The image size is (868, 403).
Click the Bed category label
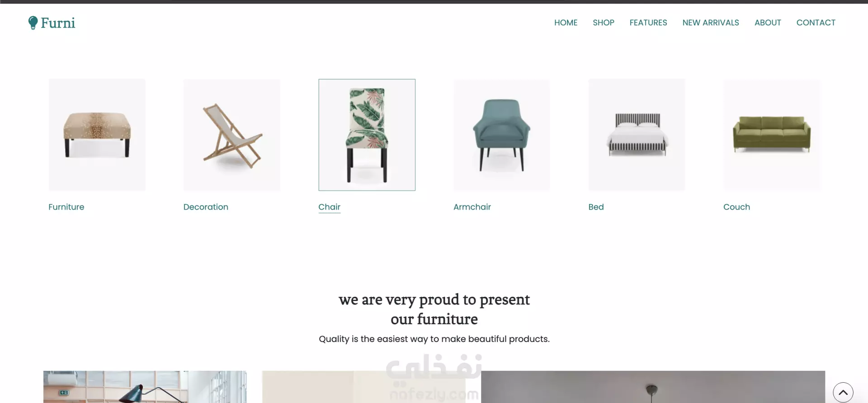click(596, 207)
